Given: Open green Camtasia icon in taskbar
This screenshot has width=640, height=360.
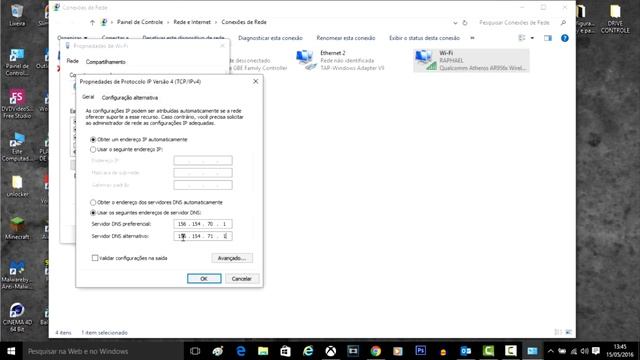Looking at the screenshot, I should 488,351.
